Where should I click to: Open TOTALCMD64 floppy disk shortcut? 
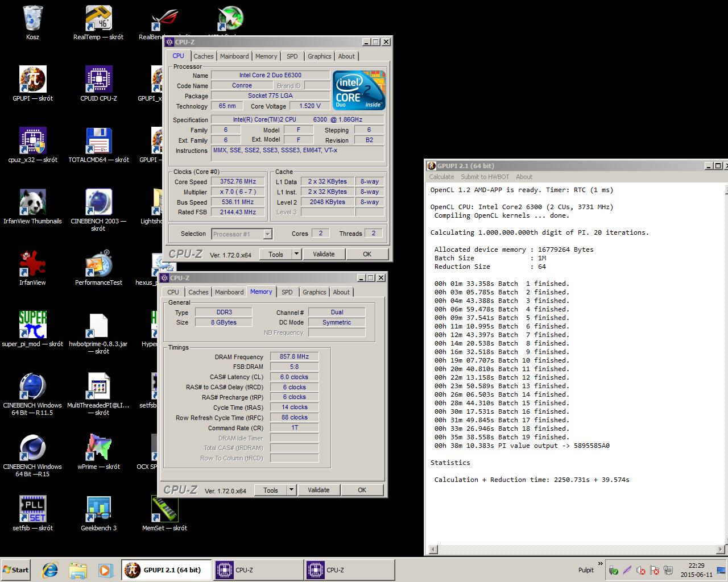[98, 145]
